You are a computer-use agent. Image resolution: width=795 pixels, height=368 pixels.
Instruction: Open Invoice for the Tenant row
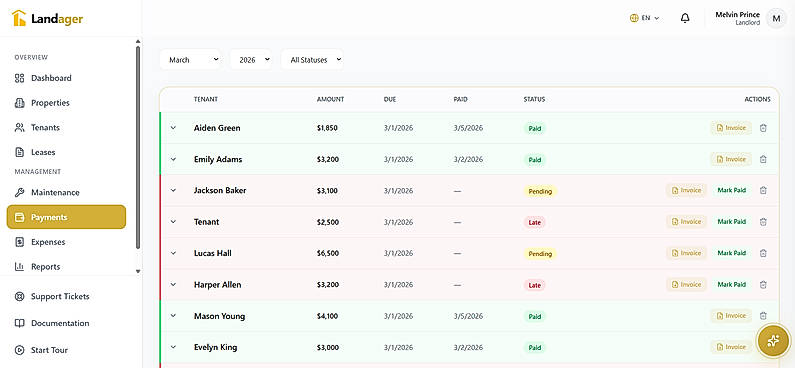(686, 222)
